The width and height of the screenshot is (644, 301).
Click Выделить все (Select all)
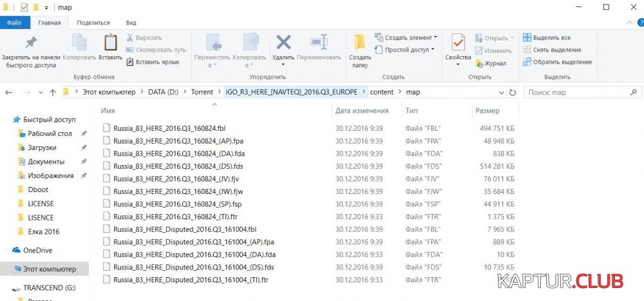(x=547, y=38)
